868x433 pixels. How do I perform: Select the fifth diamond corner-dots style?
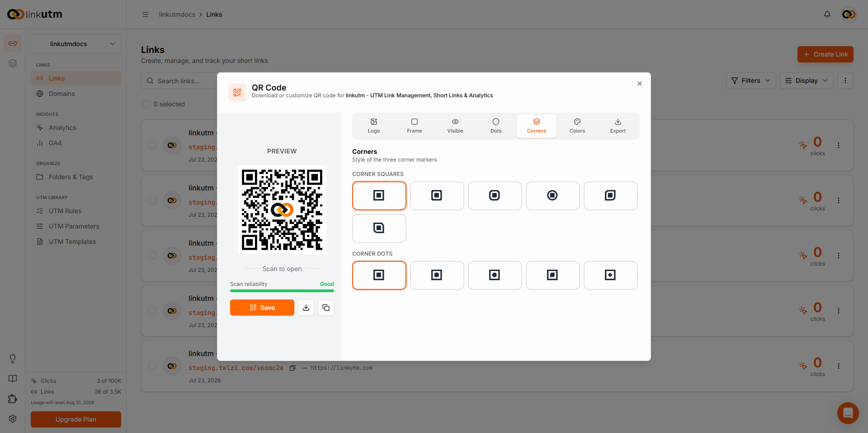click(610, 275)
